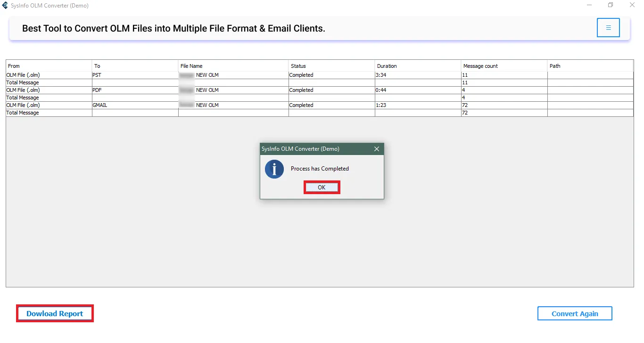This screenshot has height=343, width=644.
Task: Click the SysInfo app logo in title bar
Action: pos(5,6)
